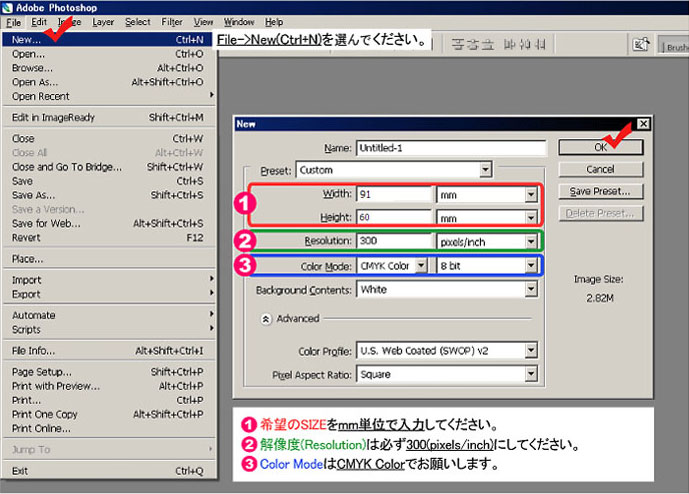This screenshot has width=689, height=494.
Task: Expand the Open Recent submenu
Action: click(x=108, y=96)
